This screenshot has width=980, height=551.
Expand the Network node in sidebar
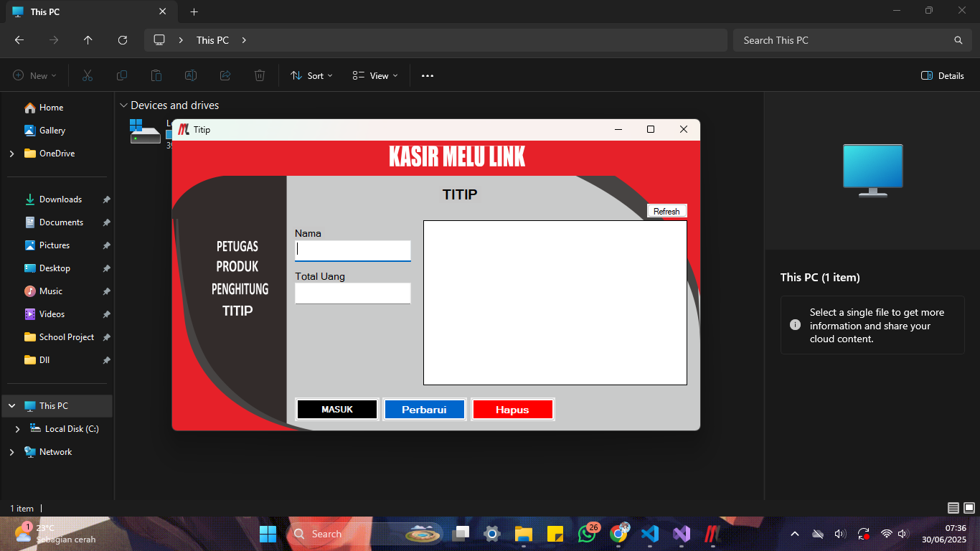tap(11, 452)
